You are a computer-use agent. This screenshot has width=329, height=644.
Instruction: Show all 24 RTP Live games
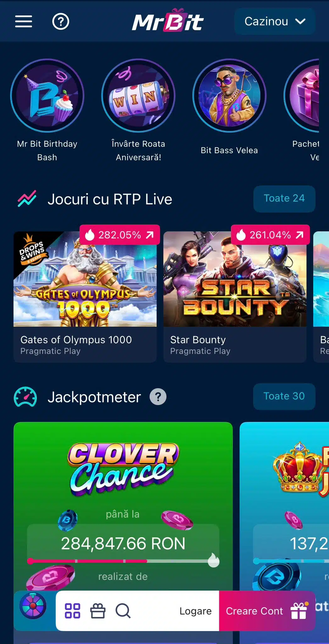click(x=284, y=199)
